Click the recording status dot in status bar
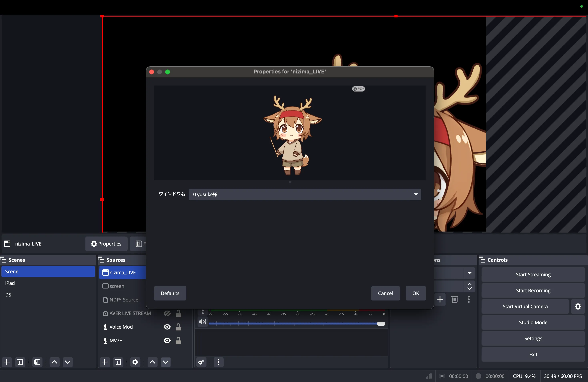Image resolution: width=588 pixels, height=382 pixels. click(x=478, y=376)
